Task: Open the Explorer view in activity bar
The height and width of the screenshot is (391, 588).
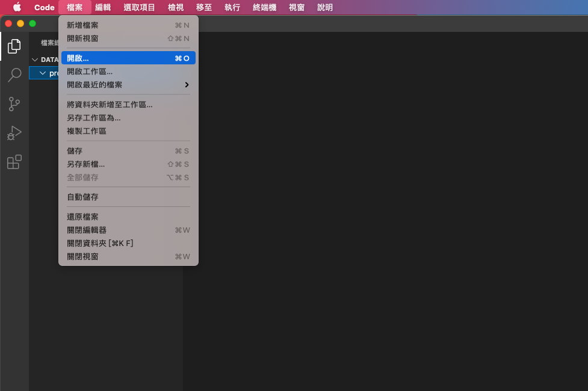Action: (x=14, y=46)
